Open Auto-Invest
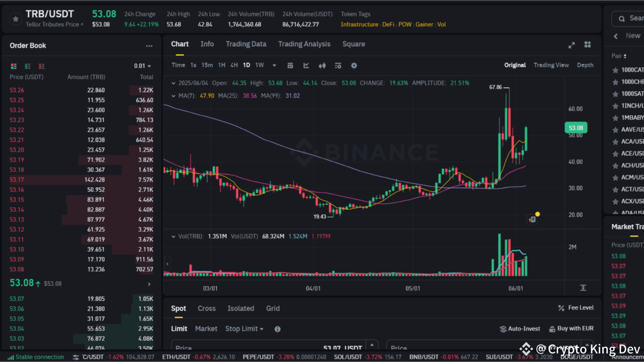 (x=520, y=329)
